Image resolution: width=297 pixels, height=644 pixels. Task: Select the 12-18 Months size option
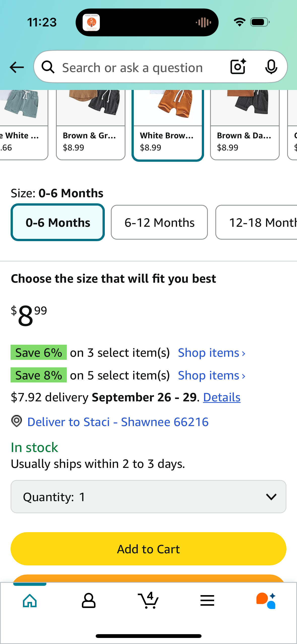tap(256, 222)
